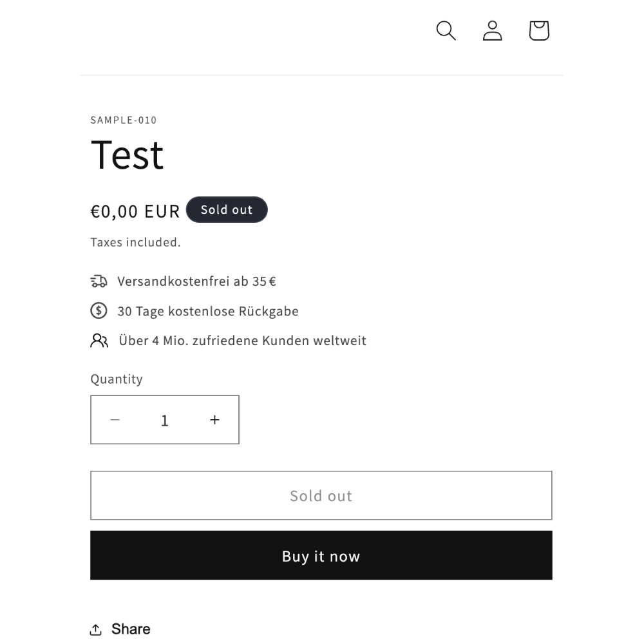Image resolution: width=644 pixels, height=644 pixels.
Task: Click the dollar coin return icon
Action: 99,311
